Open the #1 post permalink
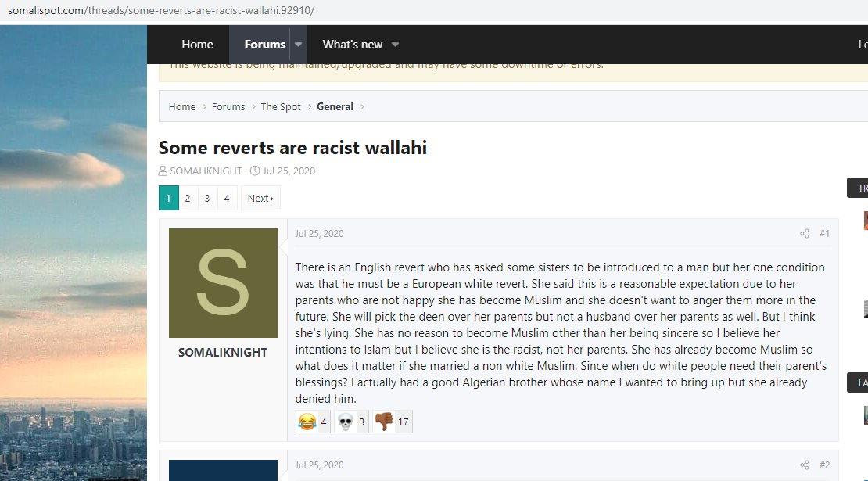This screenshot has width=868, height=481. 824,234
